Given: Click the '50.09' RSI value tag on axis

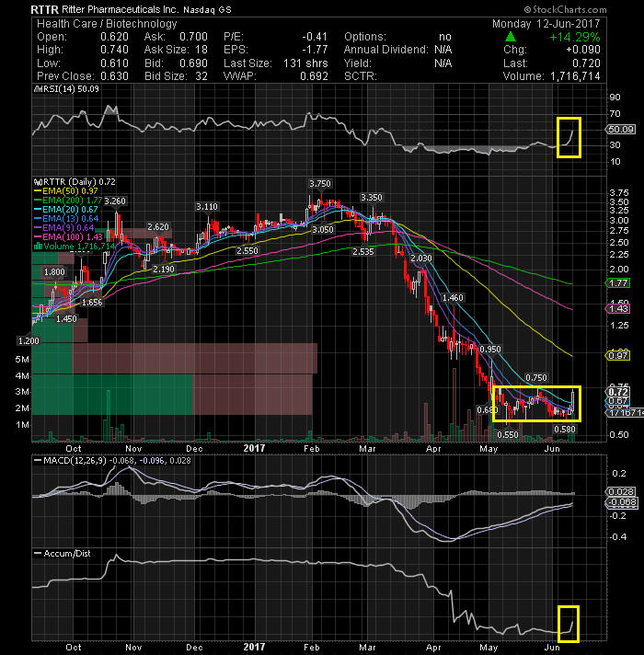Looking at the screenshot, I should click(x=621, y=130).
